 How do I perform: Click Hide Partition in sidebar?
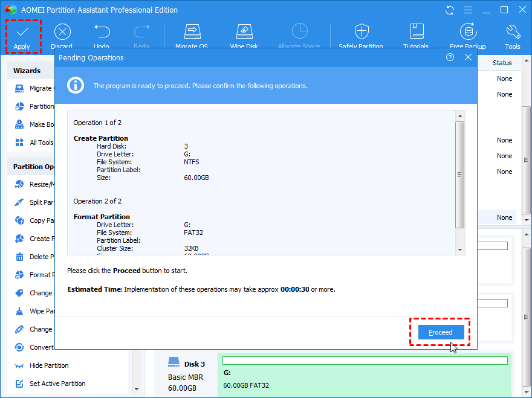pos(49,365)
